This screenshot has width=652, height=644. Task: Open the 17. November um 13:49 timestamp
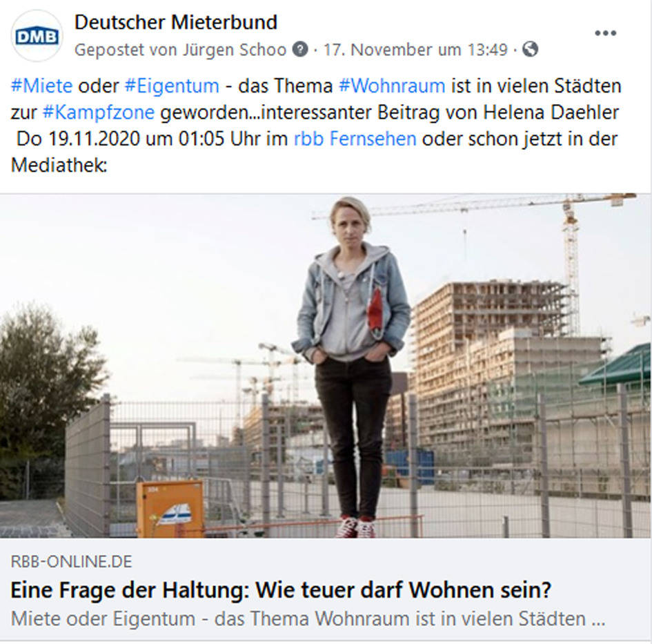coord(415,50)
